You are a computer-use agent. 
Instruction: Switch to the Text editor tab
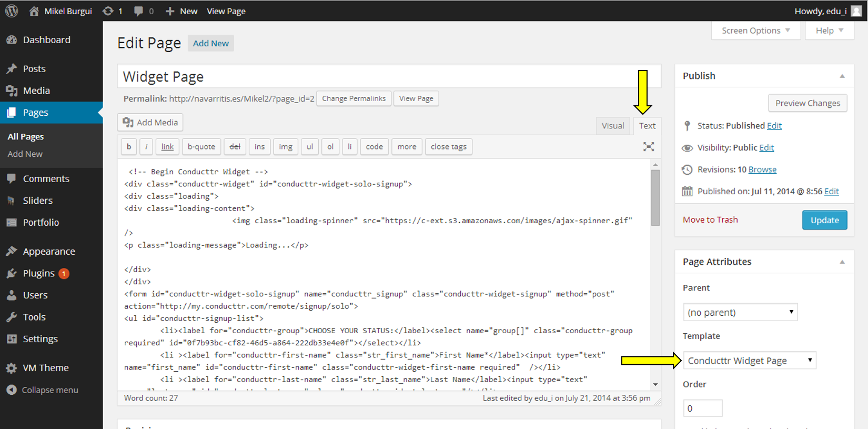(647, 126)
